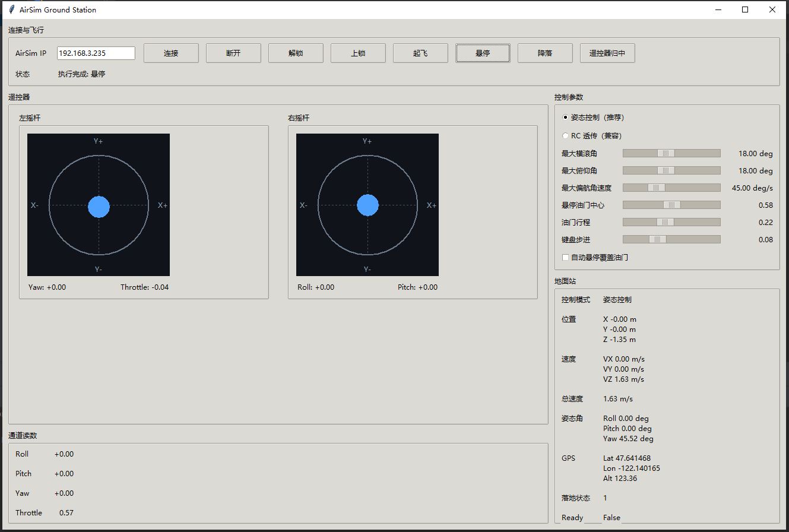Click the GPS reading Lon -122.140165

632,468
